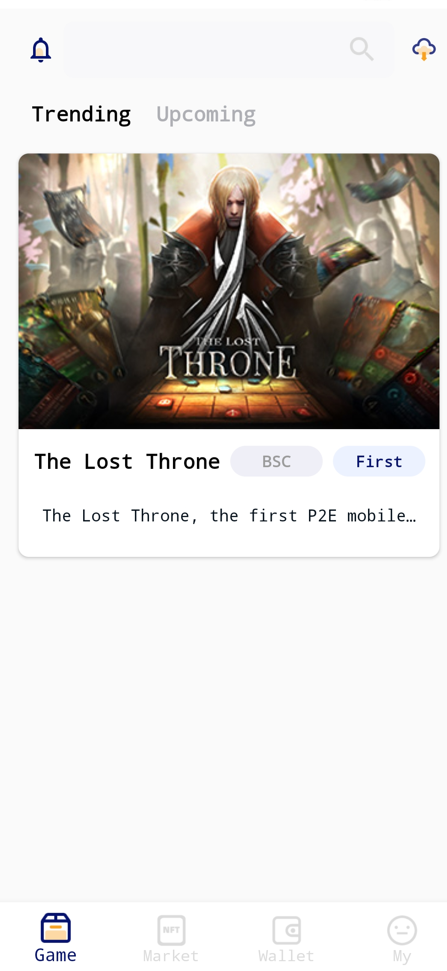The width and height of the screenshot is (447, 971).
Task: Click the First tag badge
Action: coord(379,461)
